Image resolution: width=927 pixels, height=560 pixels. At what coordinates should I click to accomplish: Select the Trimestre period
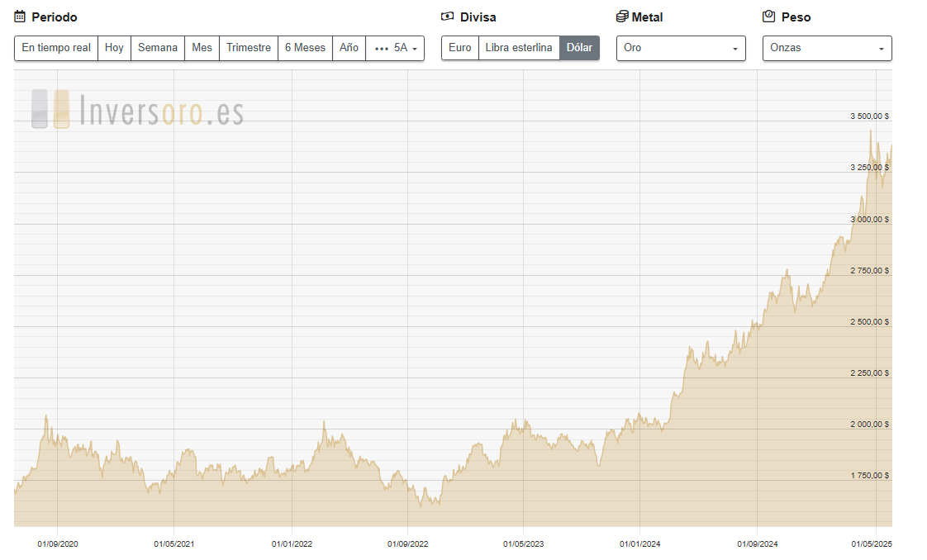click(249, 48)
